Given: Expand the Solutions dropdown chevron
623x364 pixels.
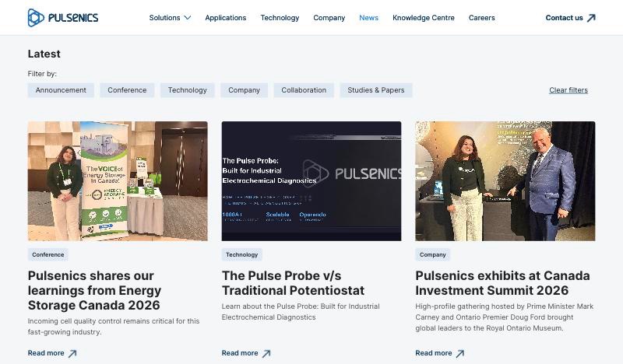Looking at the screenshot, I should tap(188, 17).
